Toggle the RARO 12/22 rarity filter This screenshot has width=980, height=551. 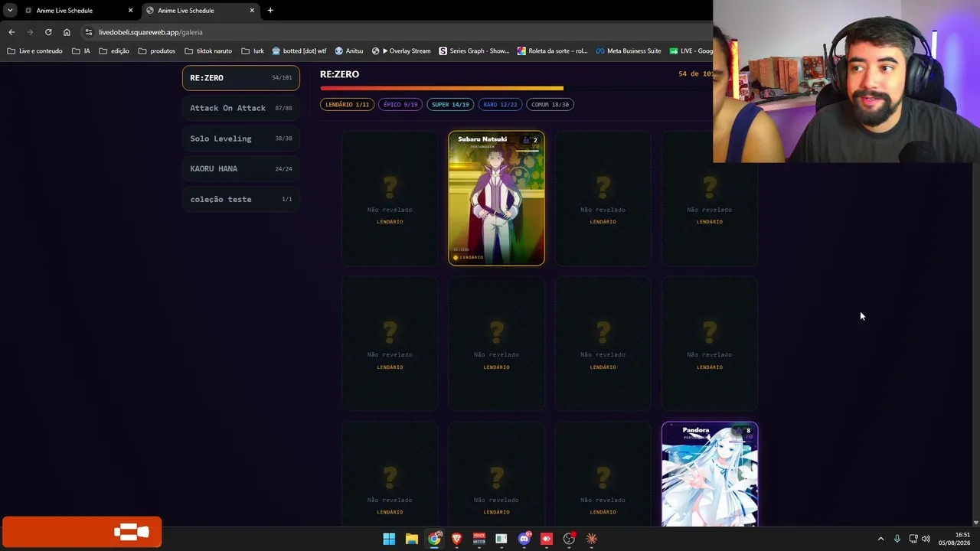[500, 104]
